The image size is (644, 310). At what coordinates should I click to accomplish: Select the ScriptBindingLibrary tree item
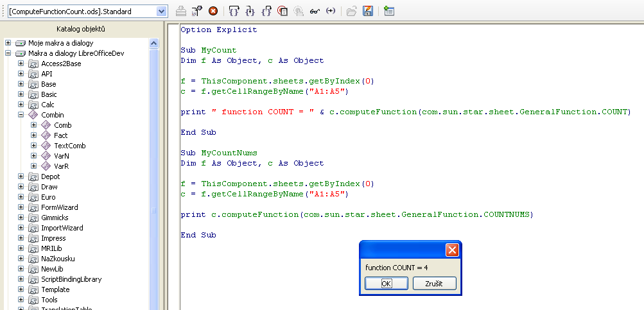[x=71, y=279]
